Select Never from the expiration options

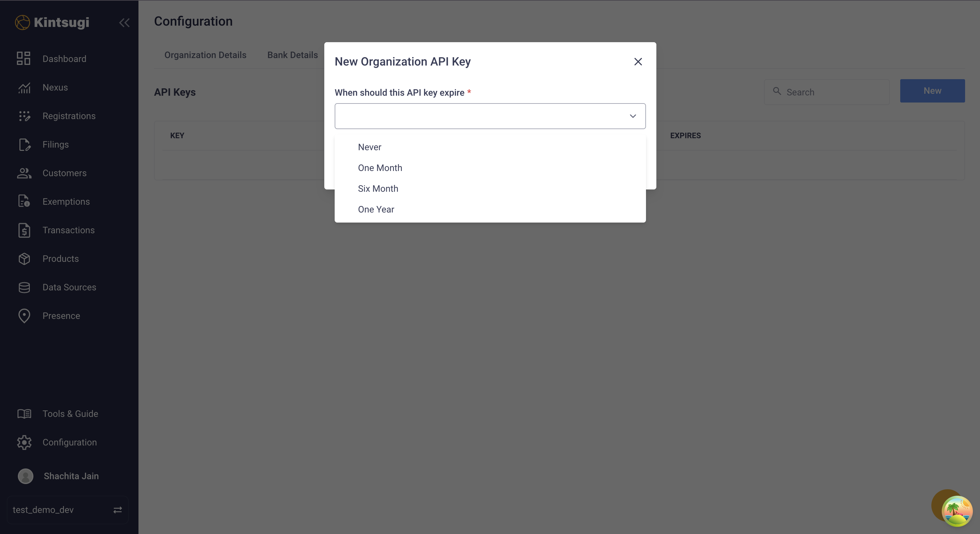[369, 147]
